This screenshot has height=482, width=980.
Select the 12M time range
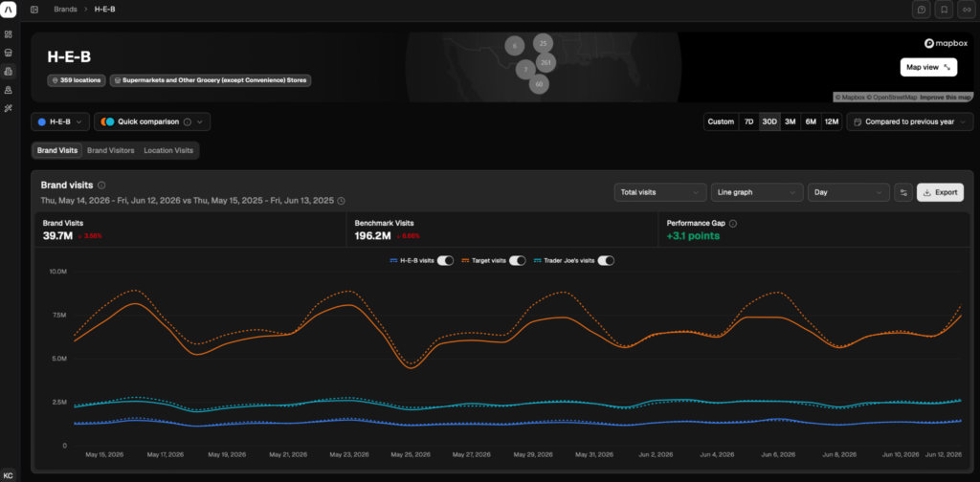click(832, 121)
